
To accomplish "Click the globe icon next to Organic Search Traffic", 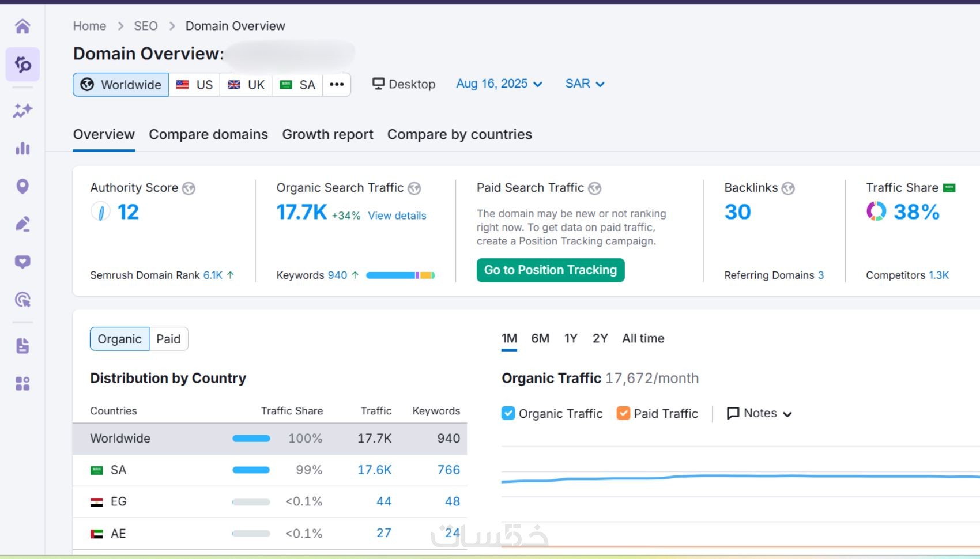I will pos(414,188).
